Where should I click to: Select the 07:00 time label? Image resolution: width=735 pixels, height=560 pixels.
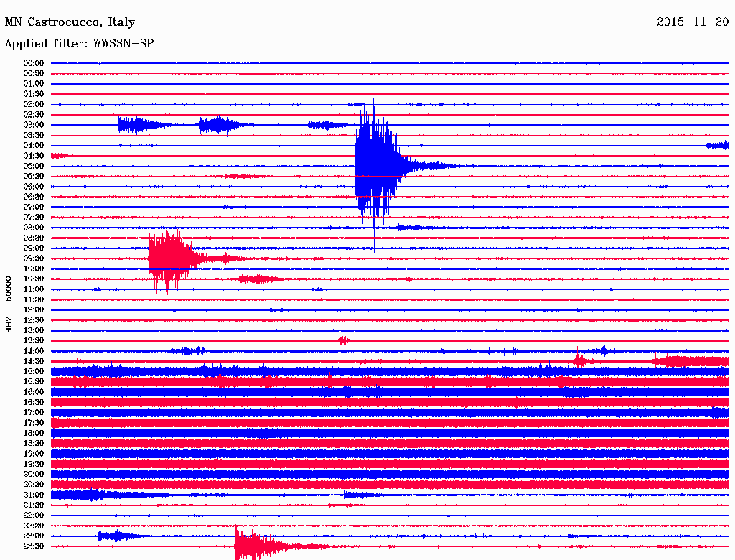34,207
